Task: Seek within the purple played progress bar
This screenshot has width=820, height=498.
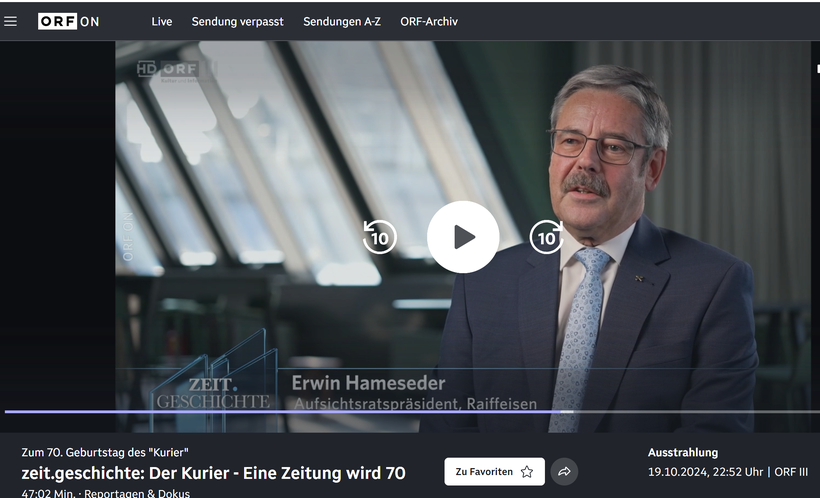Action: (282, 412)
